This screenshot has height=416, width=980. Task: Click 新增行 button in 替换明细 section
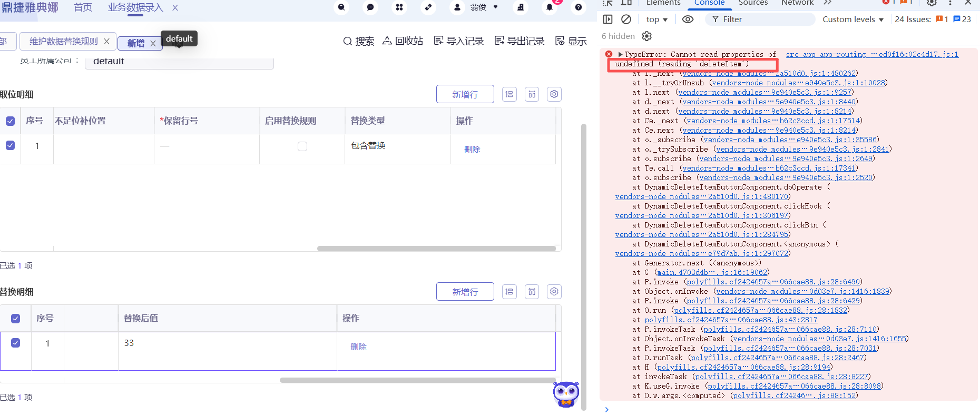click(465, 292)
